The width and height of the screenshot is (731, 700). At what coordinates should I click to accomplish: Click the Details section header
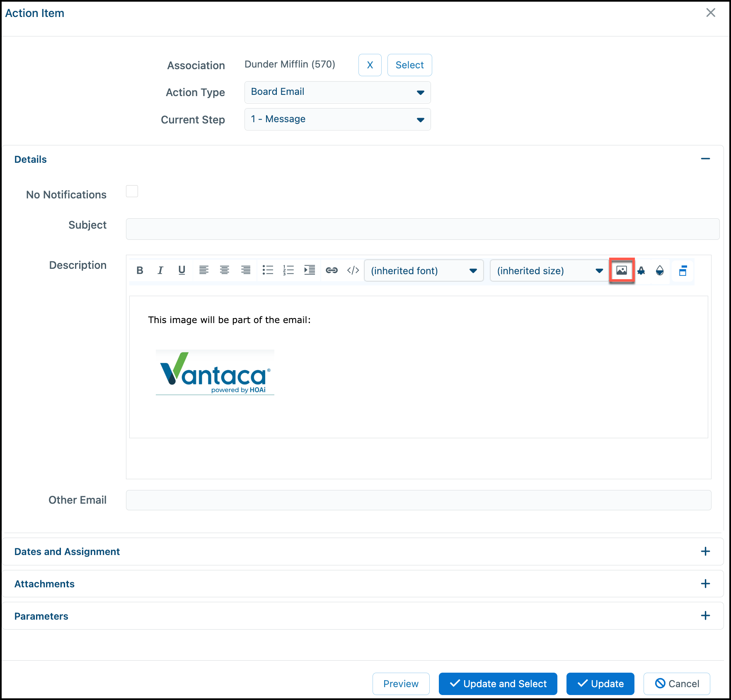tap(30, 159)
